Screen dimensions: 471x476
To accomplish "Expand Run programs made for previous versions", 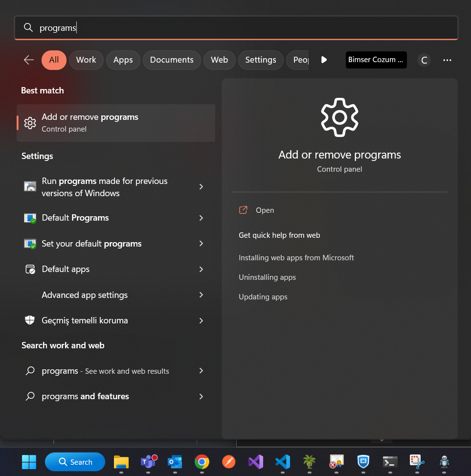I will coord(201,187).
